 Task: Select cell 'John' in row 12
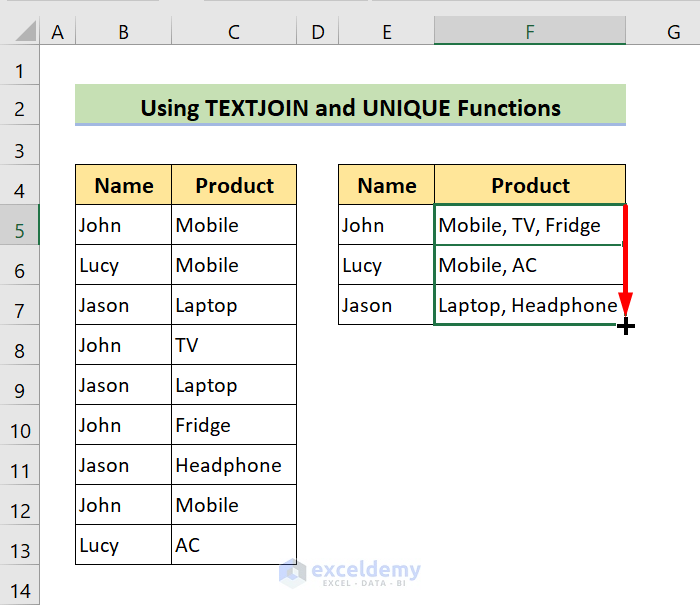click(124, 505)
